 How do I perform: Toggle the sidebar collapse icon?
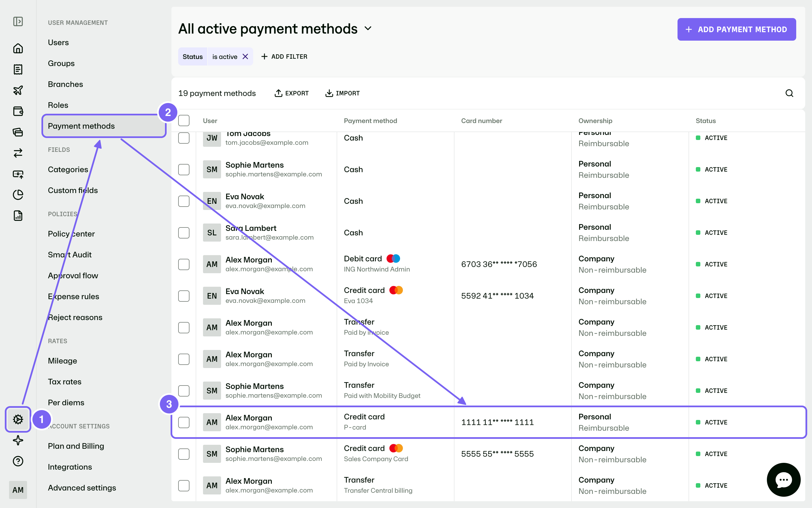point(18,22)
